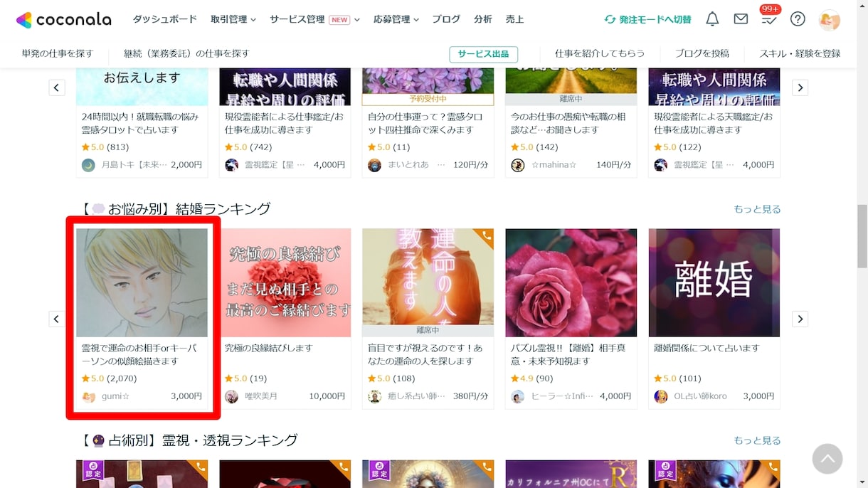Image resolution: width=868 pixels, height=488 pixels.
Task: Switch to 発注モード via toggle link
Action: pyautogui.click(x=647, y=19)
